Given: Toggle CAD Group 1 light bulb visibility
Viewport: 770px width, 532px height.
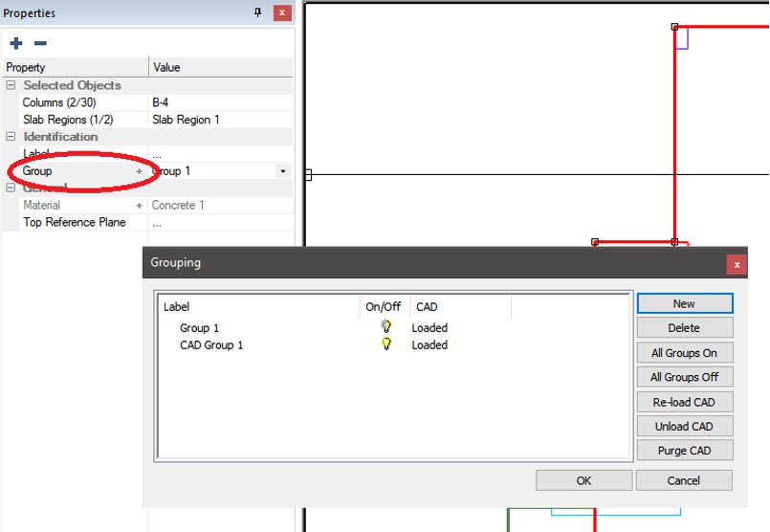Looking at the screenshot, I should [385, 344].
